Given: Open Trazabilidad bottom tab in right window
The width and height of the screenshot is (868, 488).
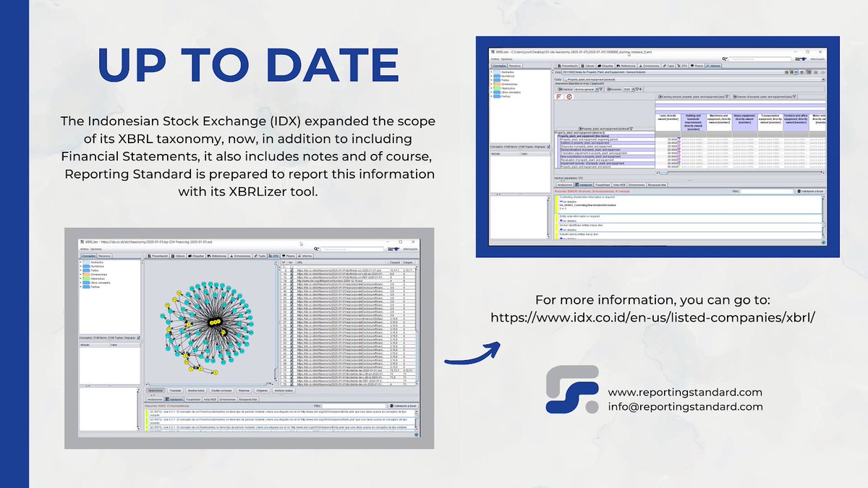Looking at the screenshot, I should [603, 184].
